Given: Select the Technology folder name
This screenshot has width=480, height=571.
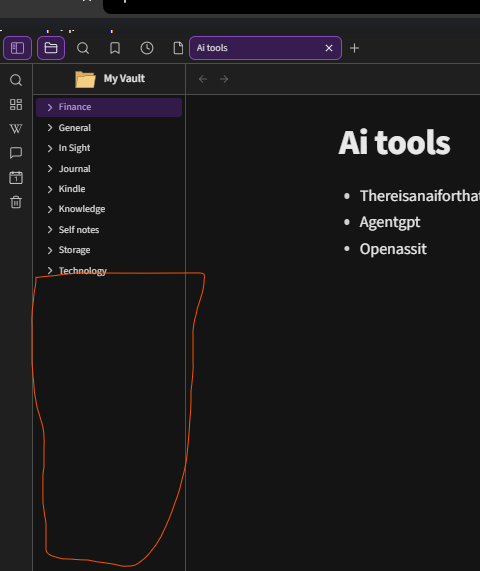Looking at the screenshot, I should (83, 271).
